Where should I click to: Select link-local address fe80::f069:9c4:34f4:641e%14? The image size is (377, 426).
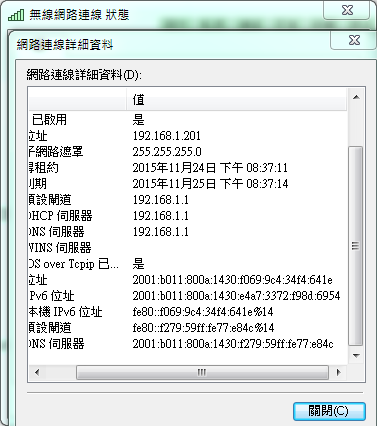pos(203,312)
